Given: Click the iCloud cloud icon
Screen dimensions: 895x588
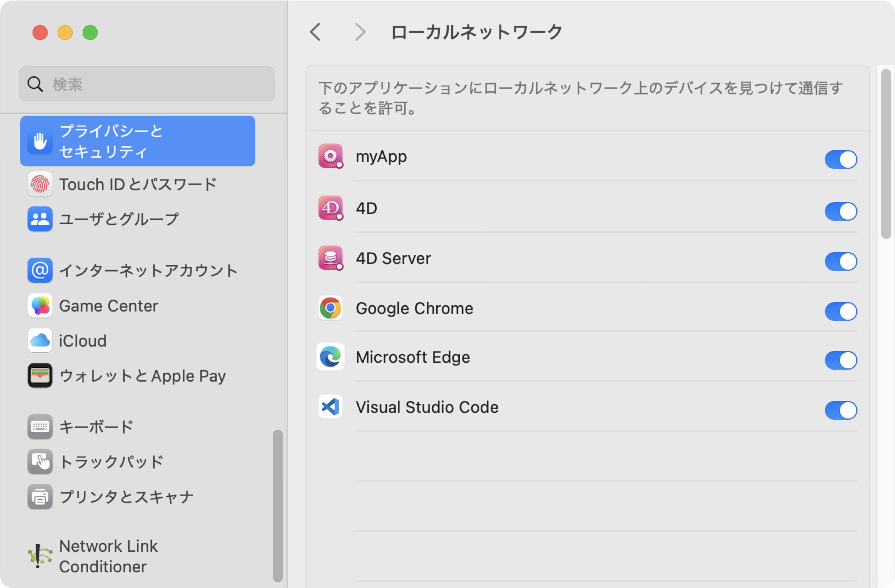Looking at the screenshot, I should point(40,341).
